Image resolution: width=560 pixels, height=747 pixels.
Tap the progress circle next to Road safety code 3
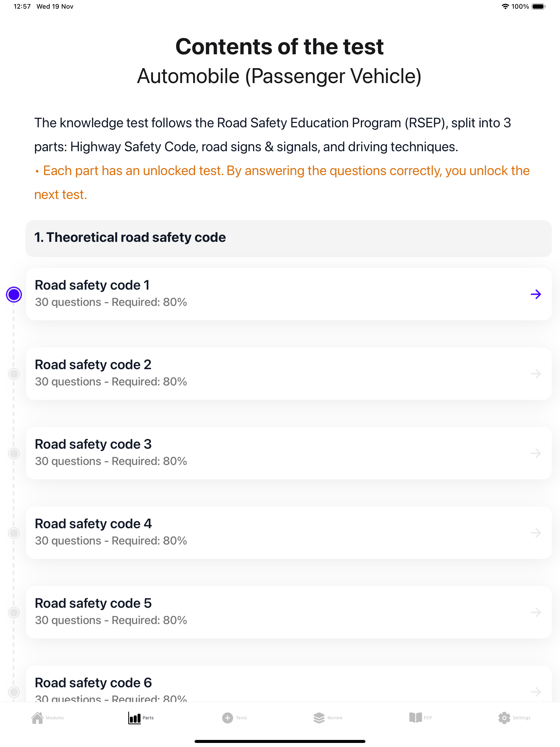14,454
